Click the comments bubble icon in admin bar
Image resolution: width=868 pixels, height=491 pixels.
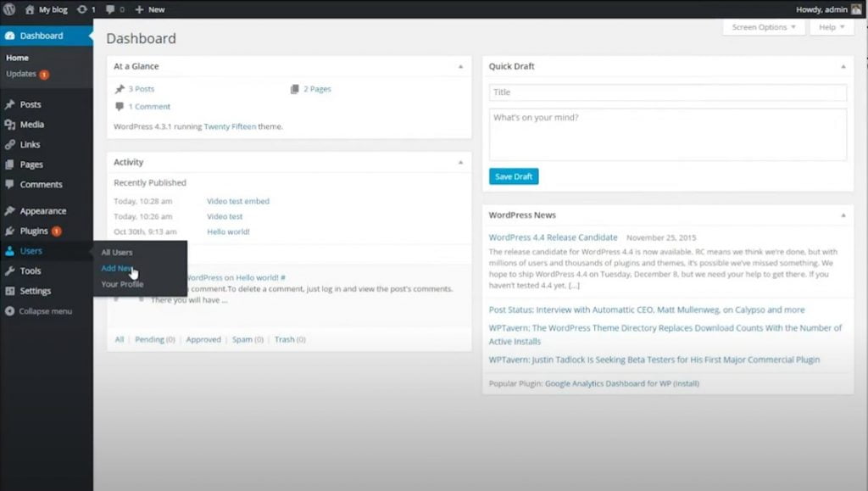pyautogui.click(x=110, y=9)
